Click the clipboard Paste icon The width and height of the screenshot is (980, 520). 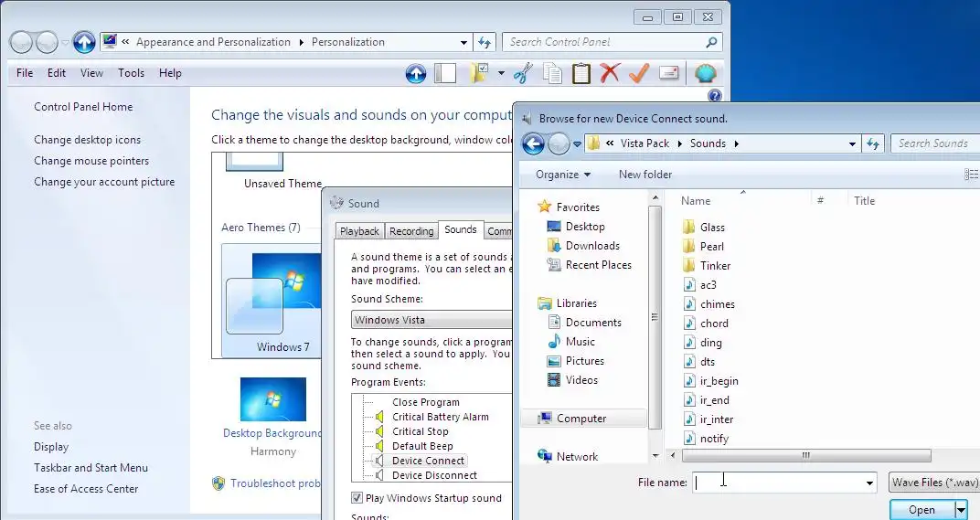pos(581,73)
